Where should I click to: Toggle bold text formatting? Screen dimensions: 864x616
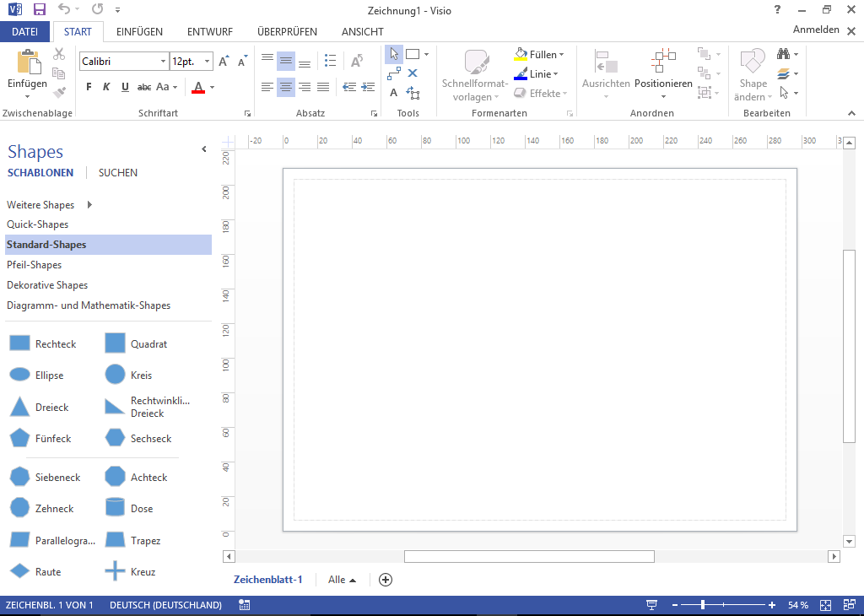pyautogui.click(x=89, y=87)
